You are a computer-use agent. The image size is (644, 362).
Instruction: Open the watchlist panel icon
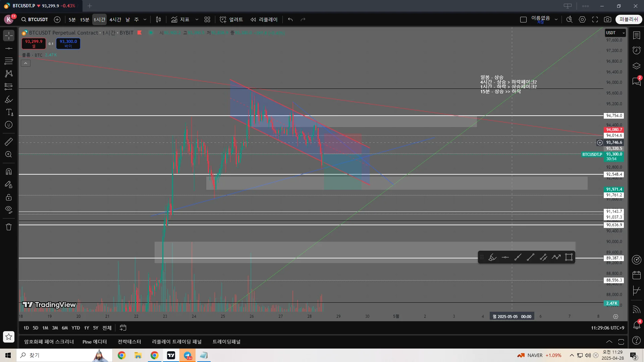pyautogui.click(x=636, y=35)
